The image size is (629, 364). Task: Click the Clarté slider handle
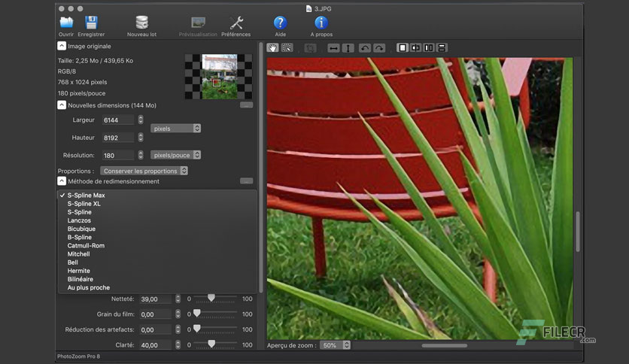(211, 344)
